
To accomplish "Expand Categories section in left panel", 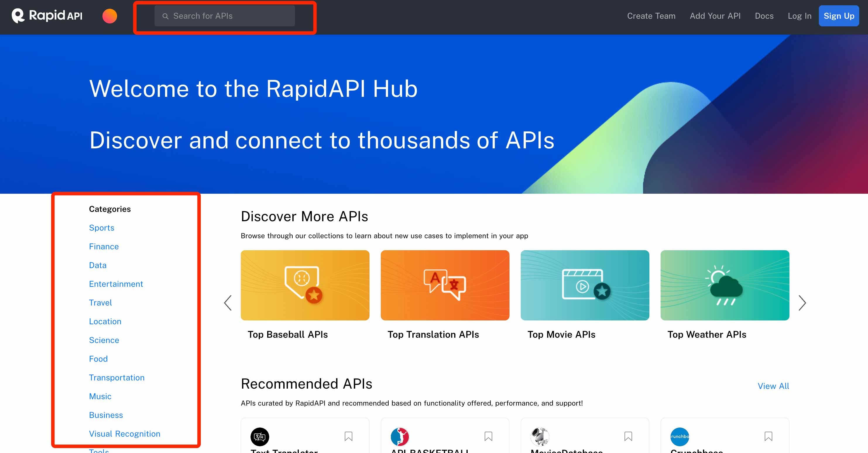I will point(110,208).
